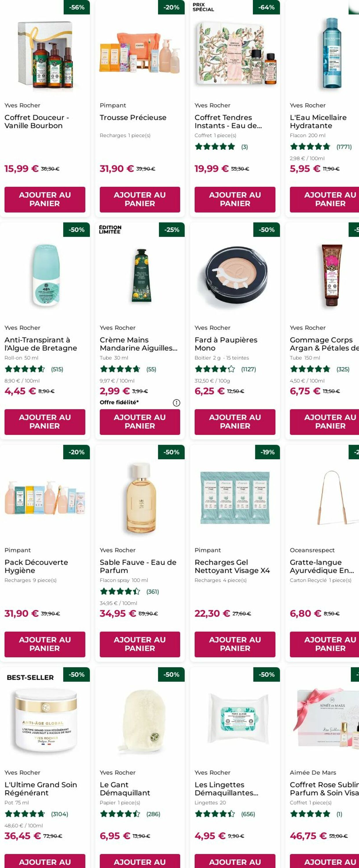
Task: Click star rating of Anti-Transpirant à l'Algue de Bretagne
Action: point(25,369)
